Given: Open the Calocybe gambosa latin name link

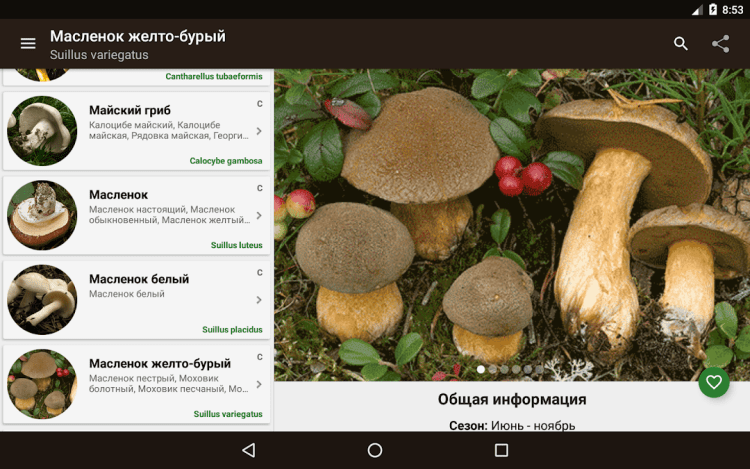Looking at the screenshot, I should coord(226,161).
